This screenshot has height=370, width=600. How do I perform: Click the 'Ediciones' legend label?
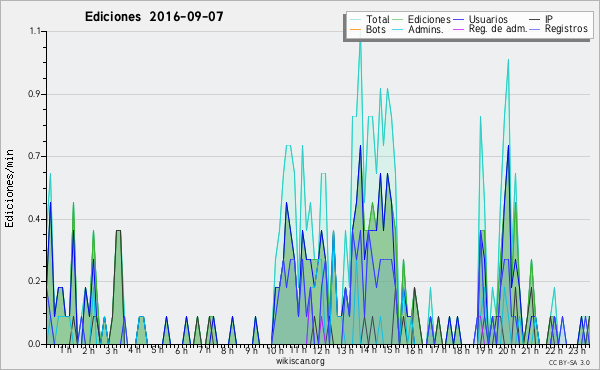pyautogui.click(x=429, y=19)
